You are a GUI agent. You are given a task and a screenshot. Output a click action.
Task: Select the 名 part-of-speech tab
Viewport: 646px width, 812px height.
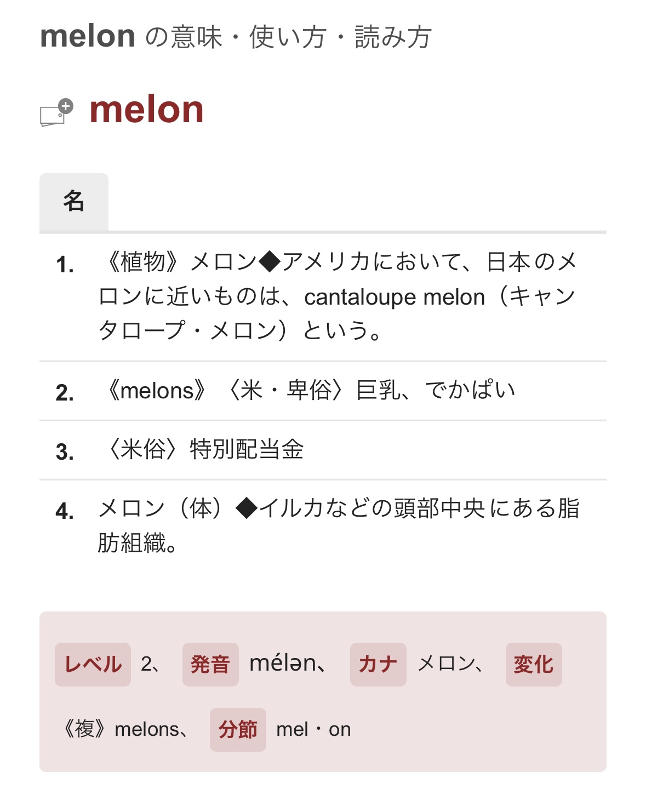point(74,201)
